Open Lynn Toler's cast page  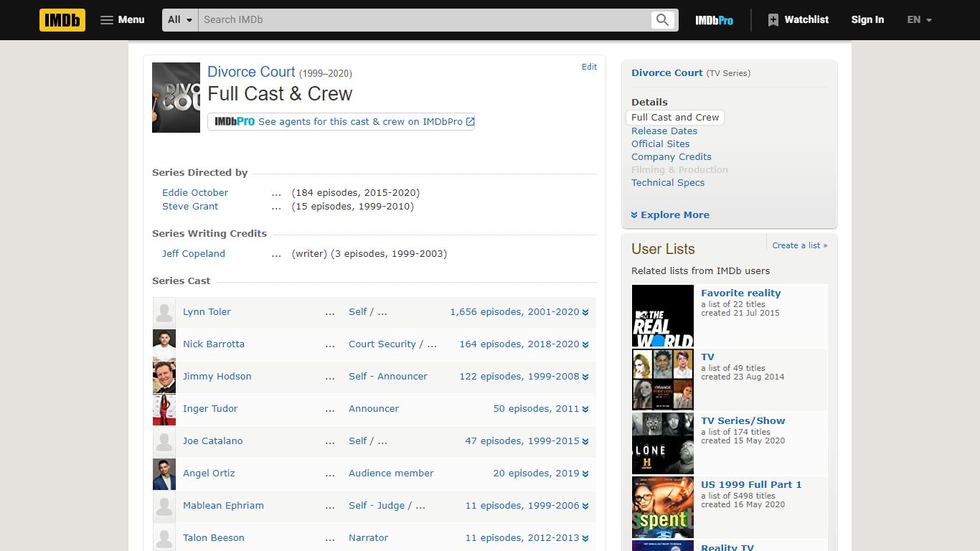pyautogui.click(x=207, y=312)
